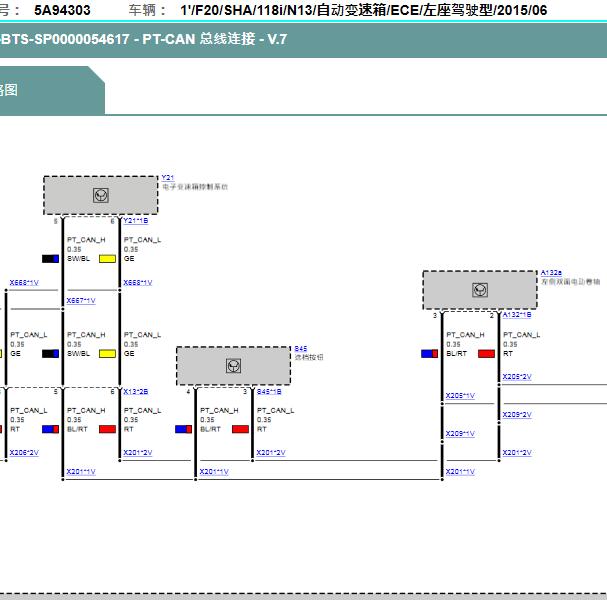Click the SW/BL wire color text below Y21
The height and width of the screenshot is (600, 607).
(78, 259)
